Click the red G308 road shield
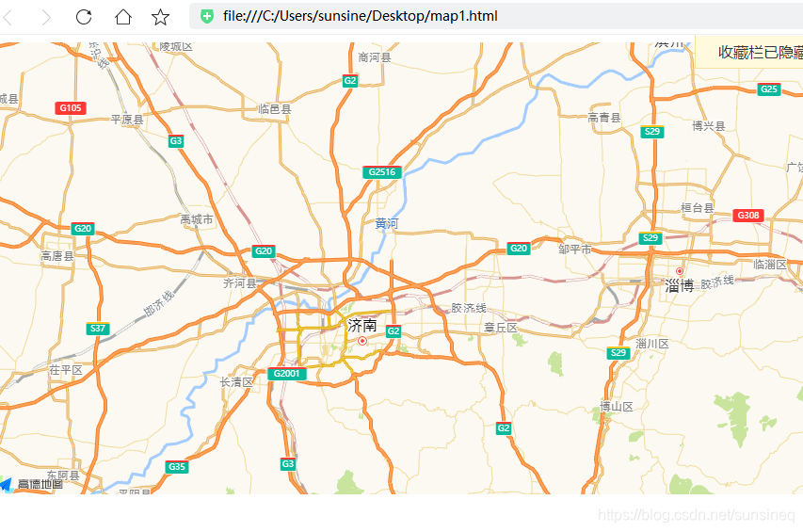This screenshot has height=532, width=803. click(748, 215)
